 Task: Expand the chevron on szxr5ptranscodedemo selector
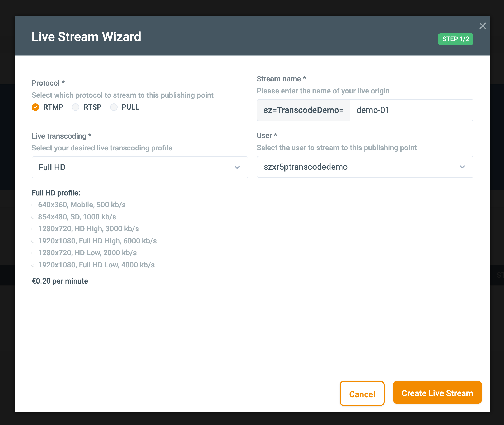(463, 167)
